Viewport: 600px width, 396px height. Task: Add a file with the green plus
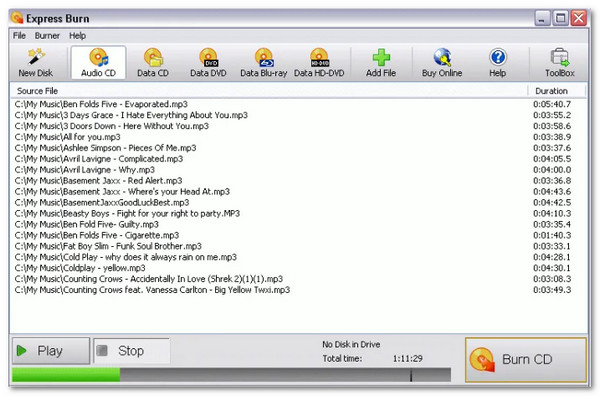point(381,63)
